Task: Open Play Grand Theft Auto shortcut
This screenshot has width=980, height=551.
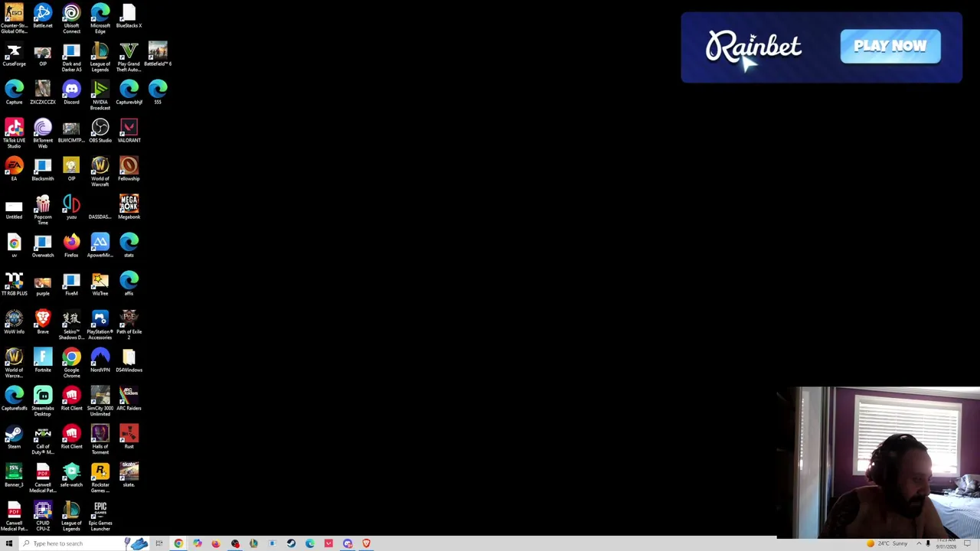Action: [129, 57]
